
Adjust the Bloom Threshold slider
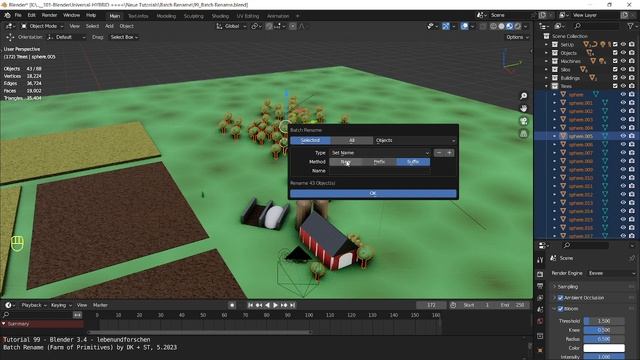click(604, 321)
